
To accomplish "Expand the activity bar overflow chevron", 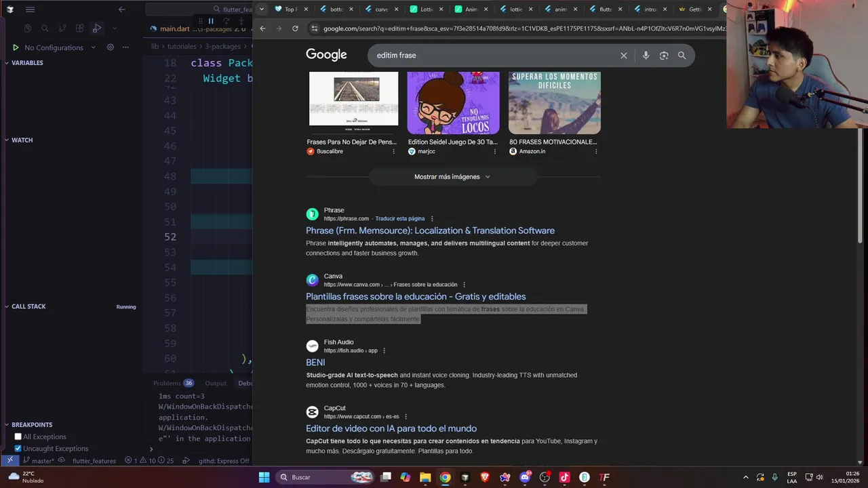I will click(115, 28).
